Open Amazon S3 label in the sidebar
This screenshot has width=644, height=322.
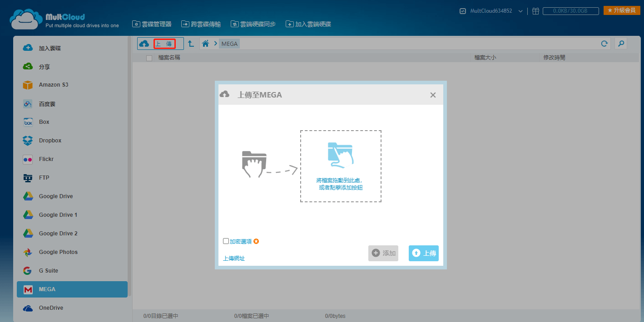tap(54, 85)
